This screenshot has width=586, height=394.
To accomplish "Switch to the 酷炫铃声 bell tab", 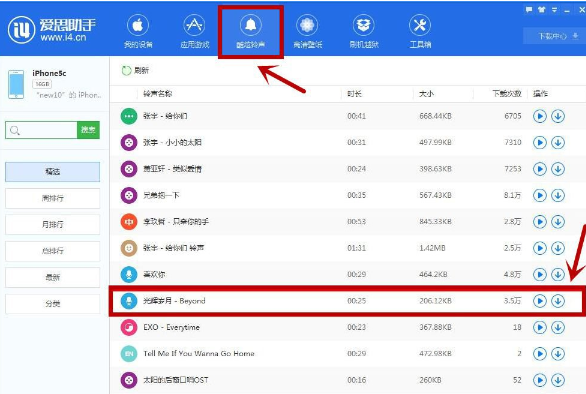I will [x=250, y=32].
